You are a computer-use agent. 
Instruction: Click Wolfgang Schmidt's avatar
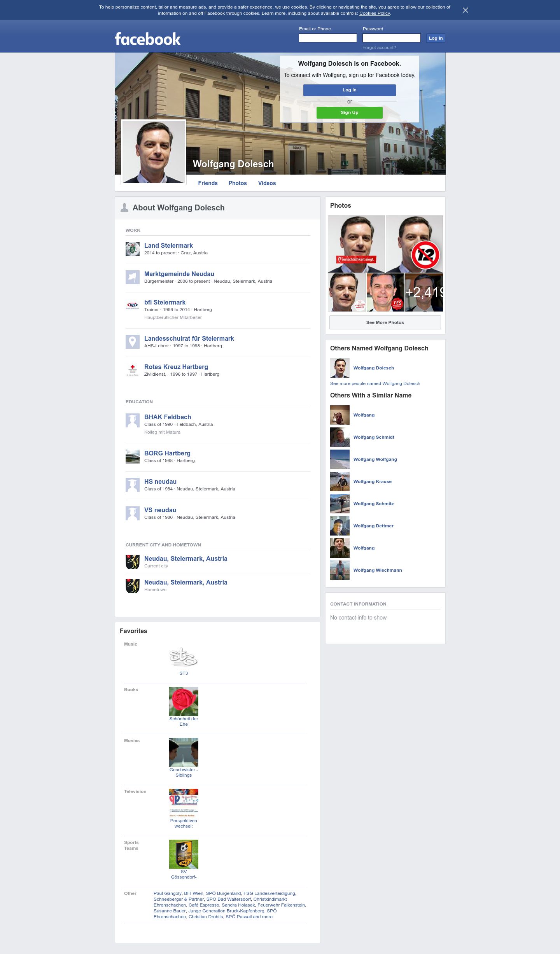340,437
